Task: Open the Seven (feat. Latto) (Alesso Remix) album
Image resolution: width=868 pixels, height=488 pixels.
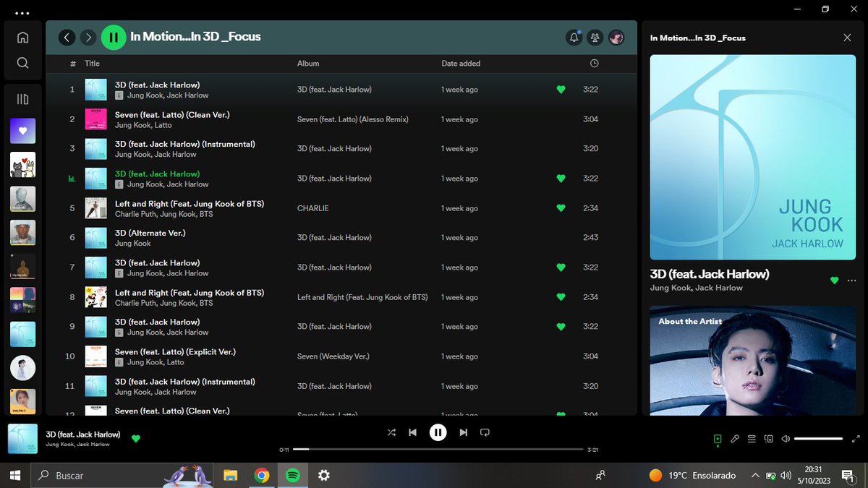Action: (353, 119)
